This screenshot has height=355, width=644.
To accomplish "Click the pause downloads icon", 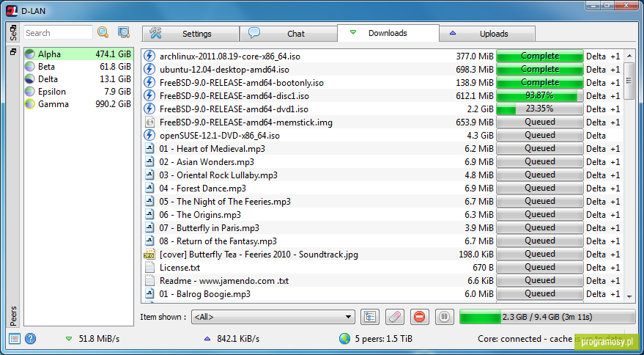I will click(445, 317).
